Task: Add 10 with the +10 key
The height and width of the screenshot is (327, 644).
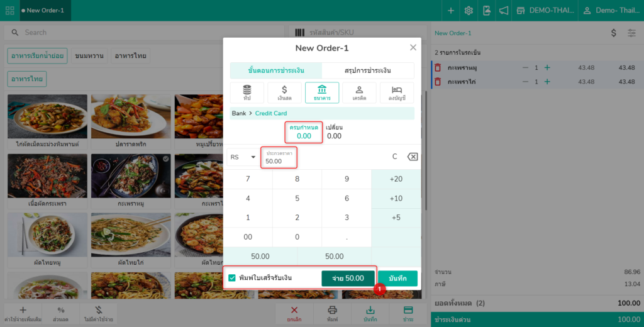Action: (x=396, y=199)
